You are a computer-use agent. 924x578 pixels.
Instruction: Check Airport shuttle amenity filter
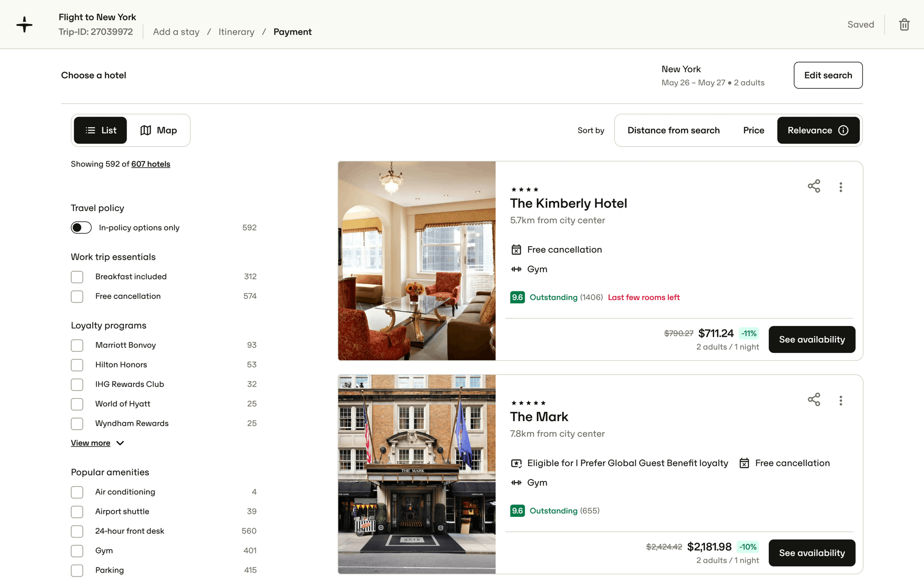coord(77,512)
